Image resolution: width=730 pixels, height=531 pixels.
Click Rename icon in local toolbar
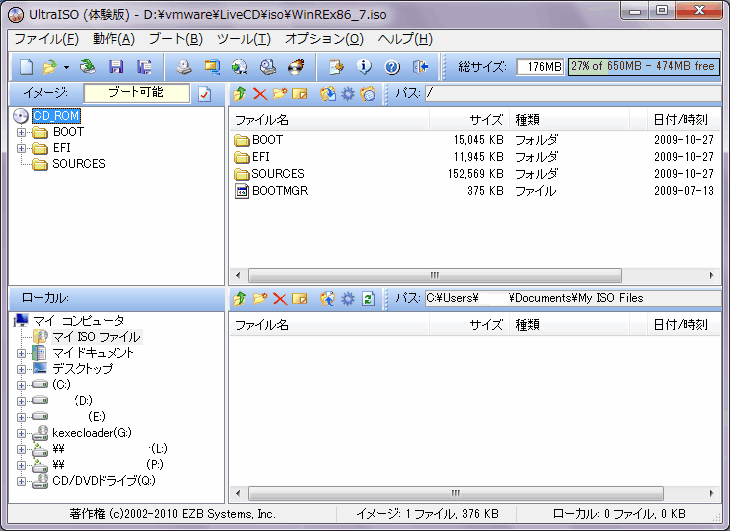[300, 299]
